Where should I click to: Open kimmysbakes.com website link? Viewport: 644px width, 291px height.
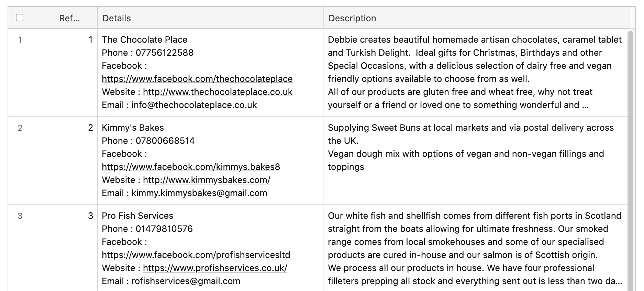point(207,180)
